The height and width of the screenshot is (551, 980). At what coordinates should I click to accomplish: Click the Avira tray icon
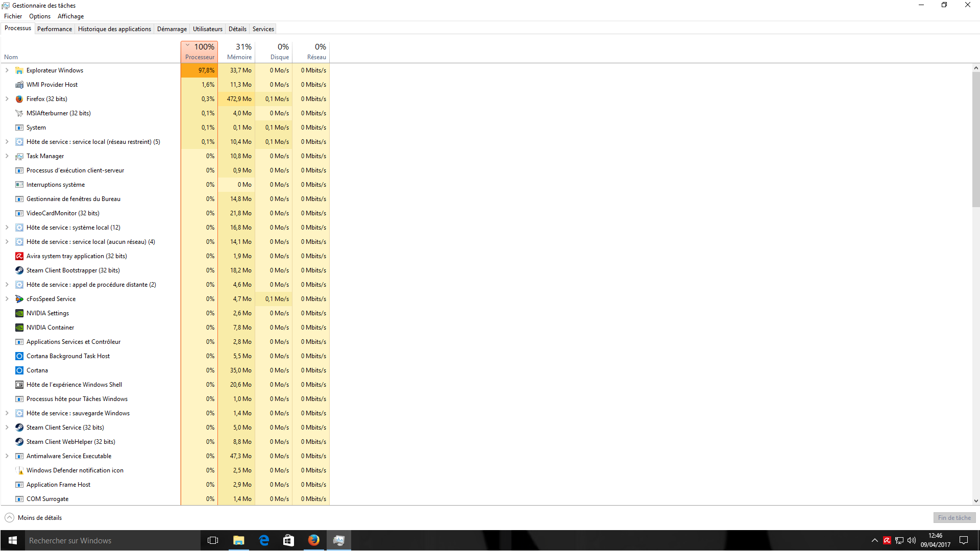tap(887, 540)
